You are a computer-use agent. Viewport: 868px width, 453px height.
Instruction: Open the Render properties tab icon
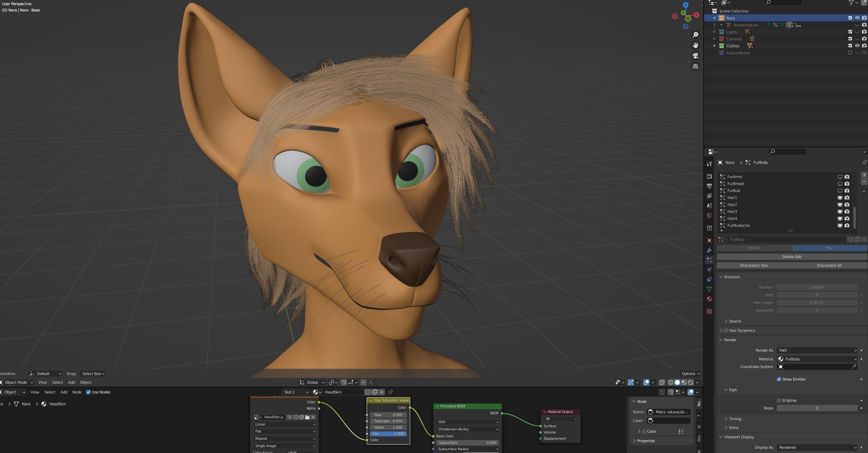(709, 176)
